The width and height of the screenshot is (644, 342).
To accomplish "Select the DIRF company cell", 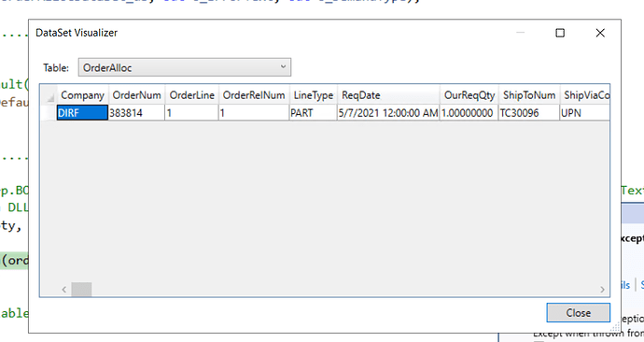I will click(x=82, y=113).
